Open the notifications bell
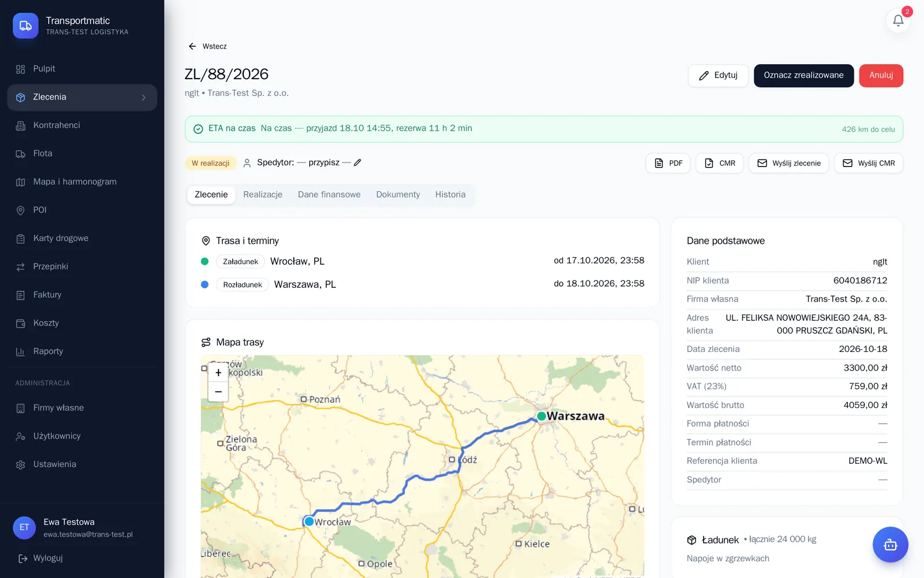The width and height of the screenshot is (924, 578). pos(898,20)
